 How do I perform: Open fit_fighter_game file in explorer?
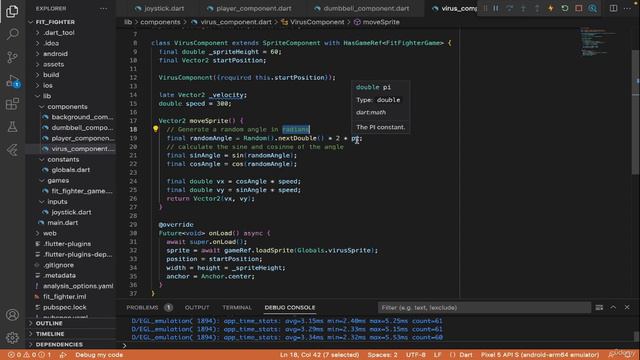click(x=82, y=191)
